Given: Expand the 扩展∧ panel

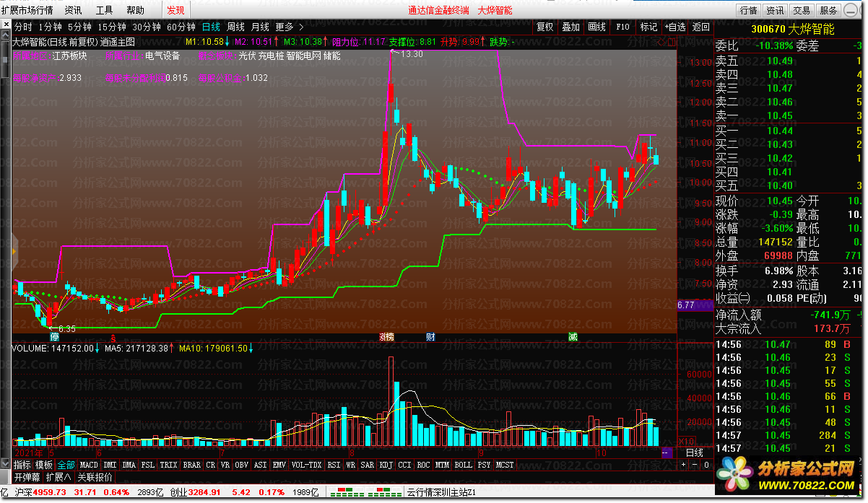Looking at the screenshot, I should [x=58, y=477].
